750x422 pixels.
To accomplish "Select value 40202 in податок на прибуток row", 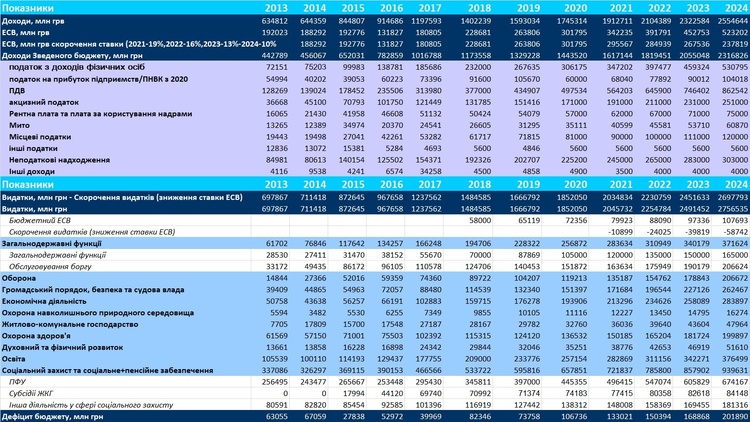I will tap(315, 79).
